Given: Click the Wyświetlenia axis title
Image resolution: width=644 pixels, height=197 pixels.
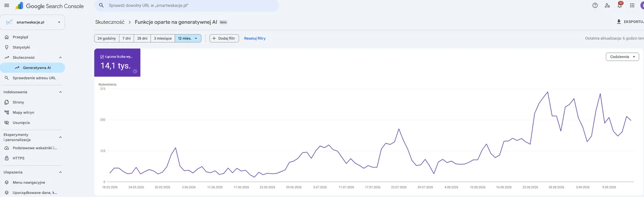Looking at the screenshot, I should (x=107, y=84).
